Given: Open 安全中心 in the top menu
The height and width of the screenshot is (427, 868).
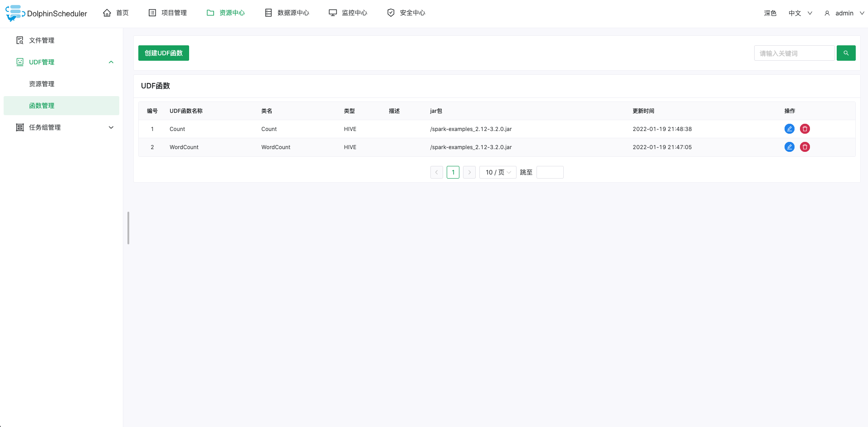Looking at the screenshot, I should pyautogui.click(x=406, y=13).
